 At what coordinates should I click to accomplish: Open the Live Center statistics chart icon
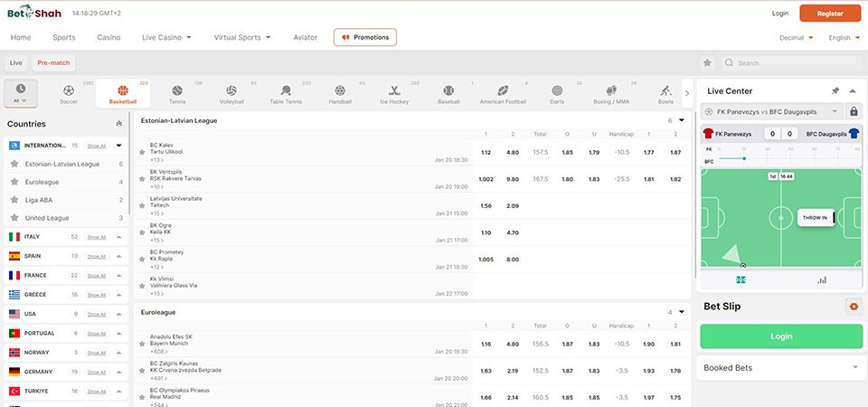tap(822, 280)
